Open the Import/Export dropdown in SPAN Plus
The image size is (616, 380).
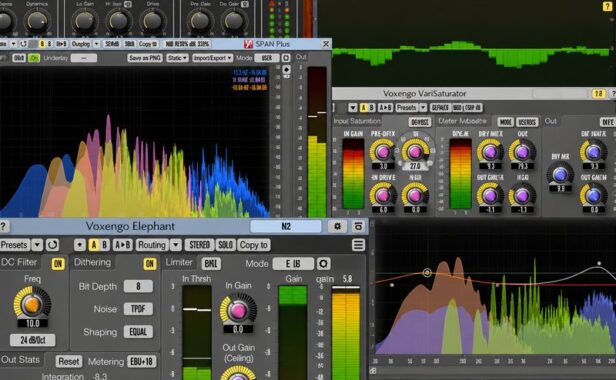(x=213, y=58)
